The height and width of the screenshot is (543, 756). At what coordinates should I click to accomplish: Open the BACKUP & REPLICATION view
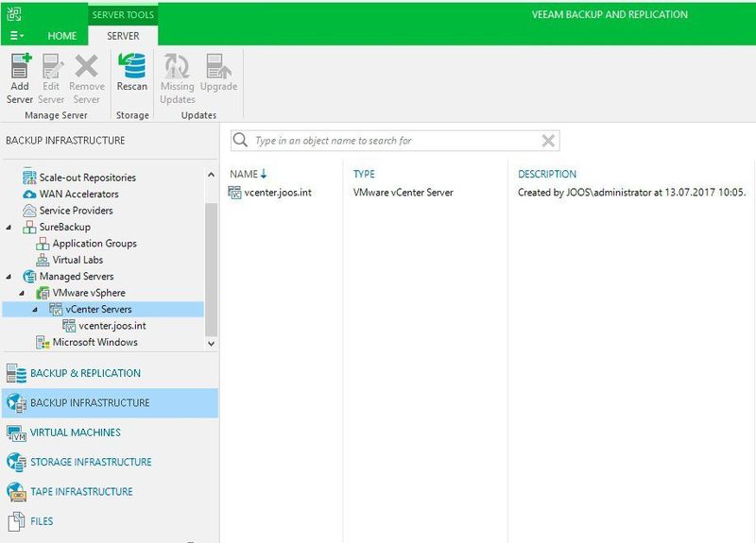coord(85,373)
